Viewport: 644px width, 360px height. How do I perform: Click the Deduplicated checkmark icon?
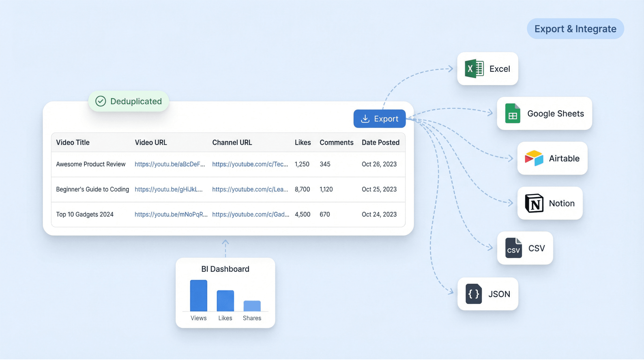click(101, 102)
